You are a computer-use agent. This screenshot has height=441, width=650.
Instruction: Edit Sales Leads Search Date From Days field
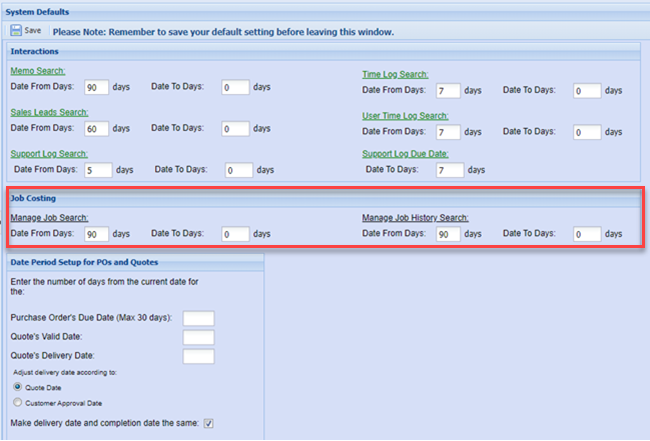click(x=97, y=129)
